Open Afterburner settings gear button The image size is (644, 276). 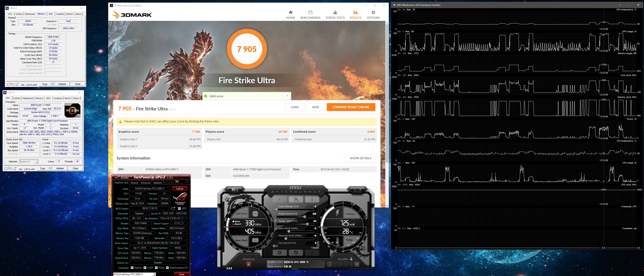[280, 252]
